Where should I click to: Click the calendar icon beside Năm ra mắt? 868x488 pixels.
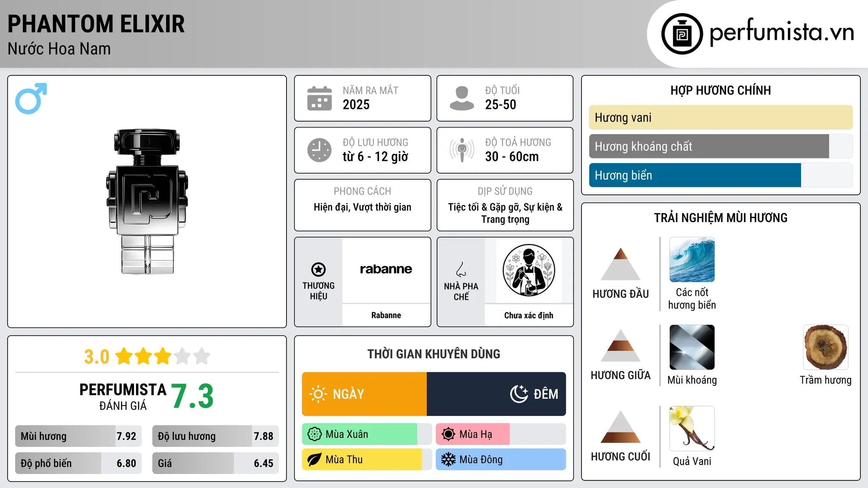tap(320, 98)
